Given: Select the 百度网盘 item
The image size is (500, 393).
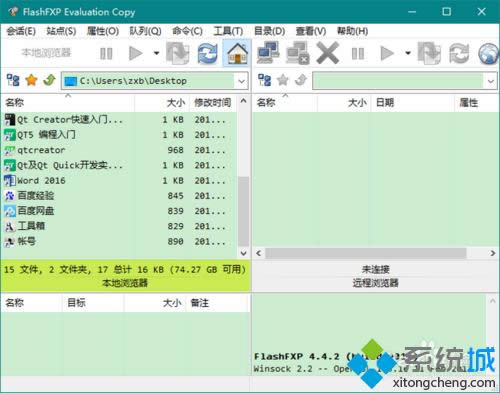Looking at the screenshot, I should point(120,211).
